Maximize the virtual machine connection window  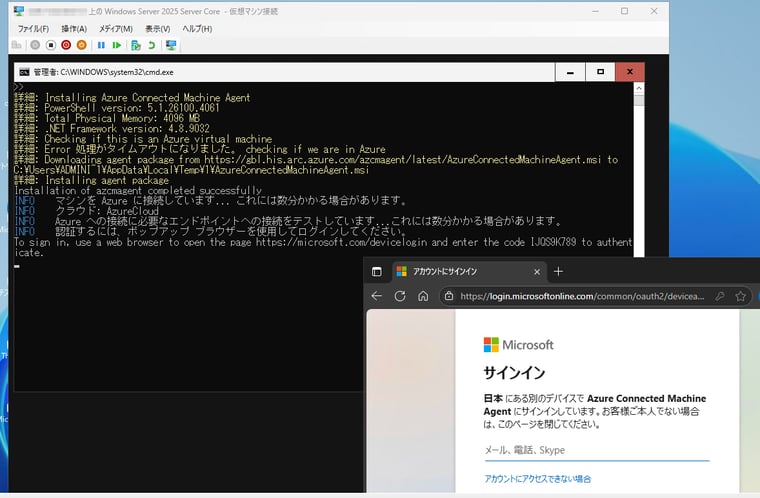[x=624, y=11]
